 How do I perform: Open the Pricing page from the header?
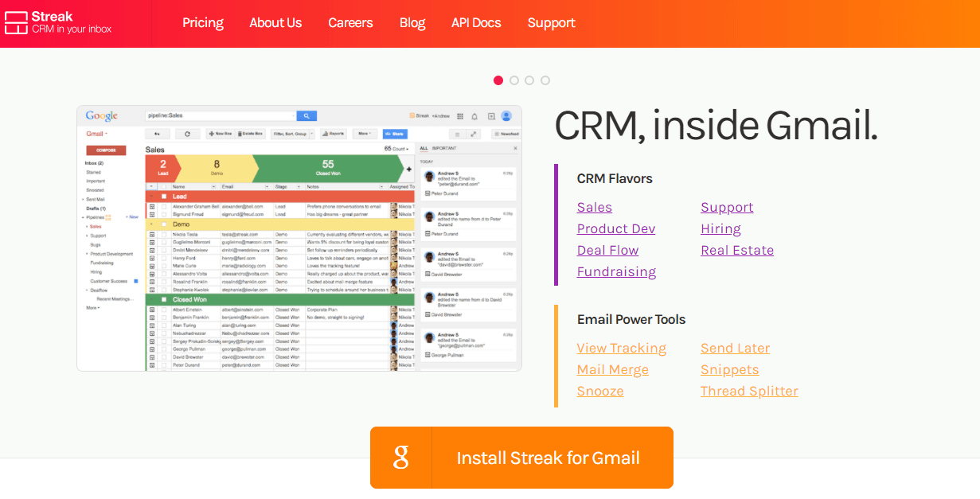203,23
